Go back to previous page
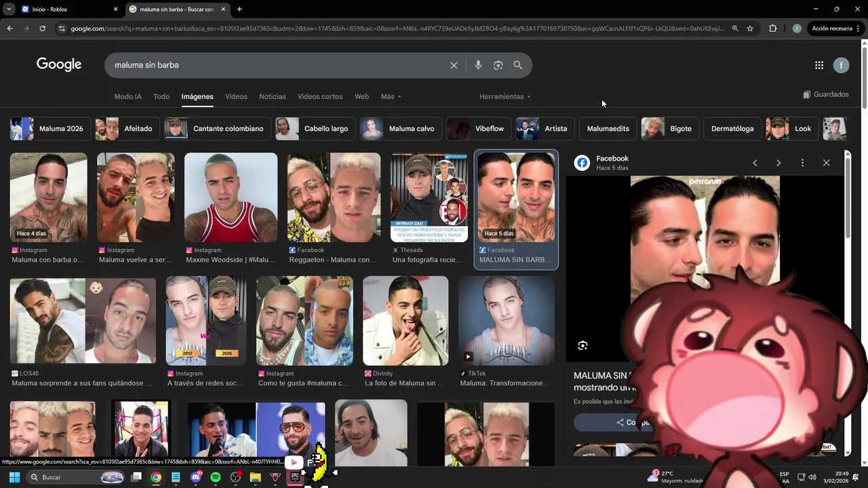Image resolution: width=868 pixels, height=488 pixels. pos(9,28)
